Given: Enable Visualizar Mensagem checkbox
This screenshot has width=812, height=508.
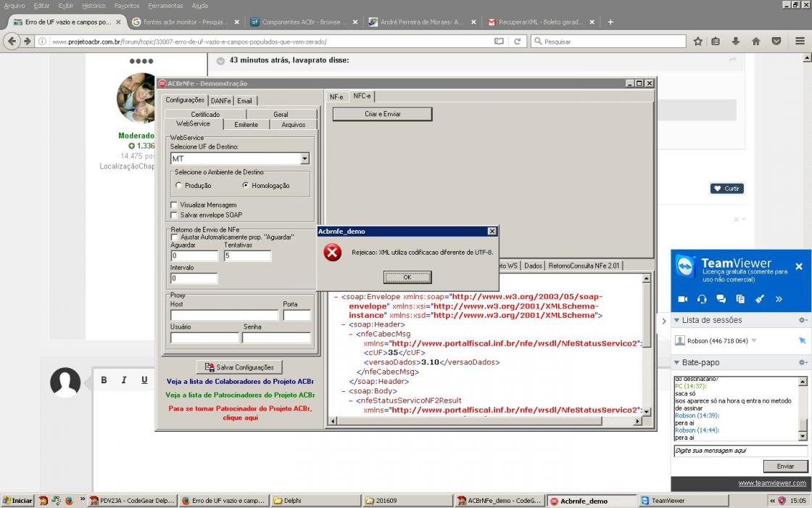Looking at the screenshot, I should (174, 205).
